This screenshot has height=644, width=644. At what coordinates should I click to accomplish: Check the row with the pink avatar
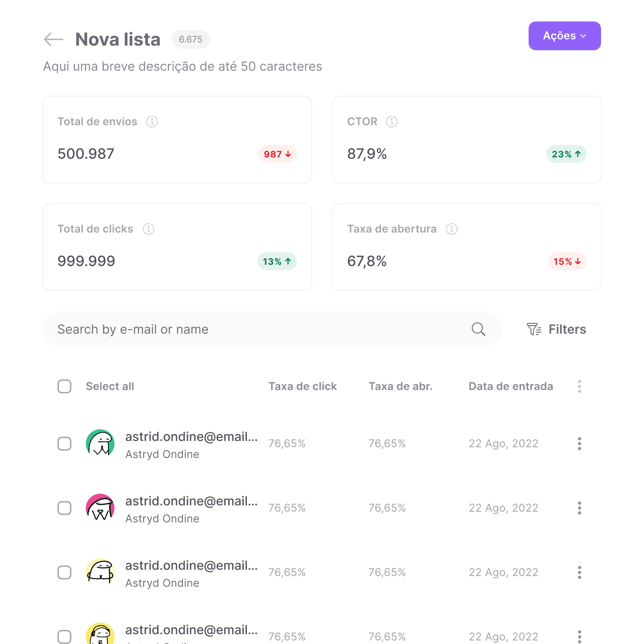(x=64, y=508)
